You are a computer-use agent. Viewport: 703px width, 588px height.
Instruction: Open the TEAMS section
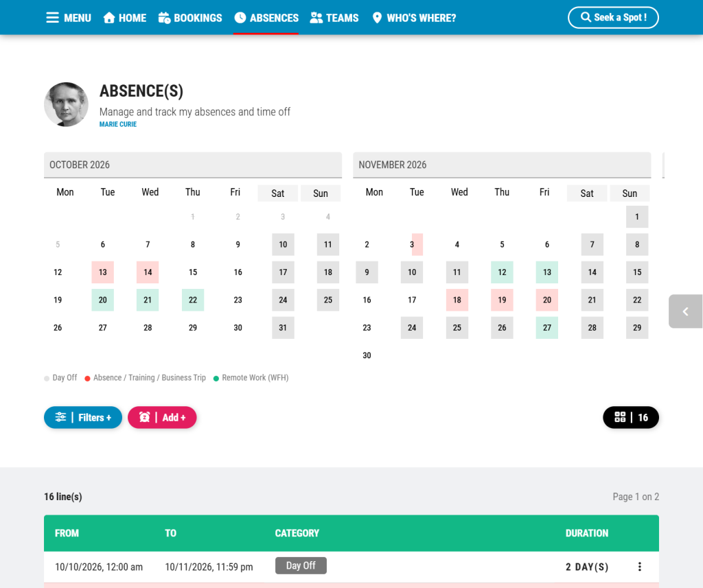click(334, 18)
